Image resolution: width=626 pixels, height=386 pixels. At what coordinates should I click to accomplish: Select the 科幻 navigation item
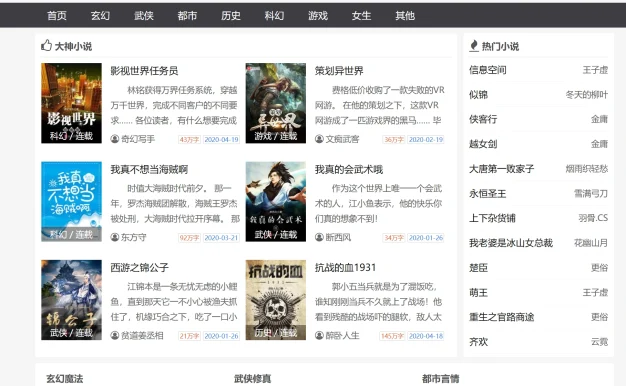pyautogui.click(x=274, y=16)
